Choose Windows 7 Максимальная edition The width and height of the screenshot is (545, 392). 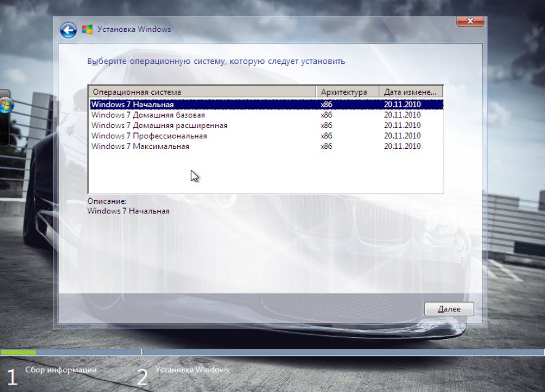[266, 146]
